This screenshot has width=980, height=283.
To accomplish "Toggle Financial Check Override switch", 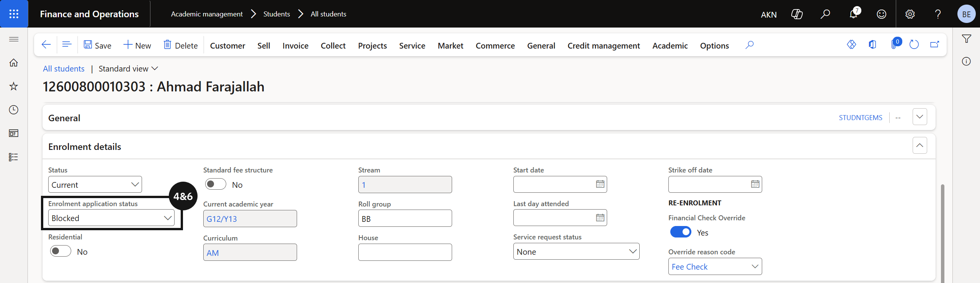I will point(681,232).
